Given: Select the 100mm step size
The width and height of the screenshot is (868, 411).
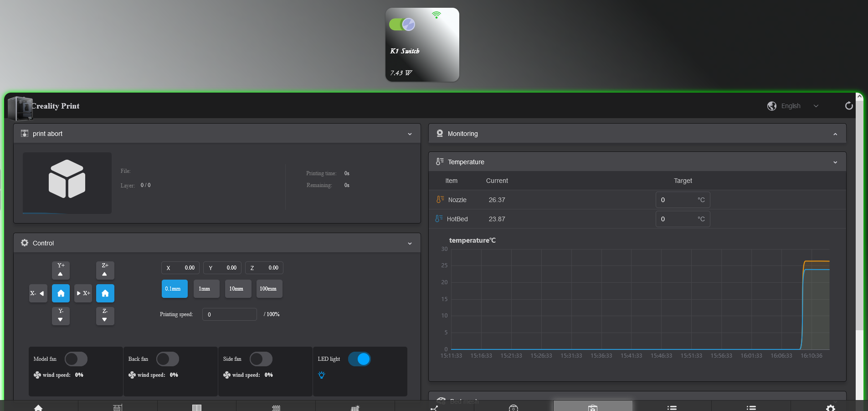Looking at the screenshot, I should click(269, 289).
